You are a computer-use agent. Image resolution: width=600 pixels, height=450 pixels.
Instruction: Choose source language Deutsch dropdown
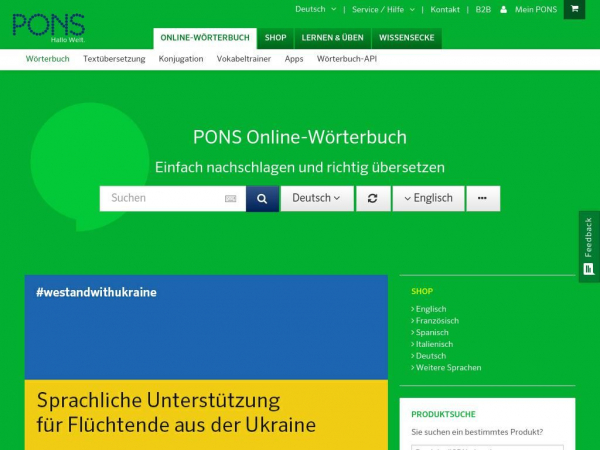click(x=317, y=199)
